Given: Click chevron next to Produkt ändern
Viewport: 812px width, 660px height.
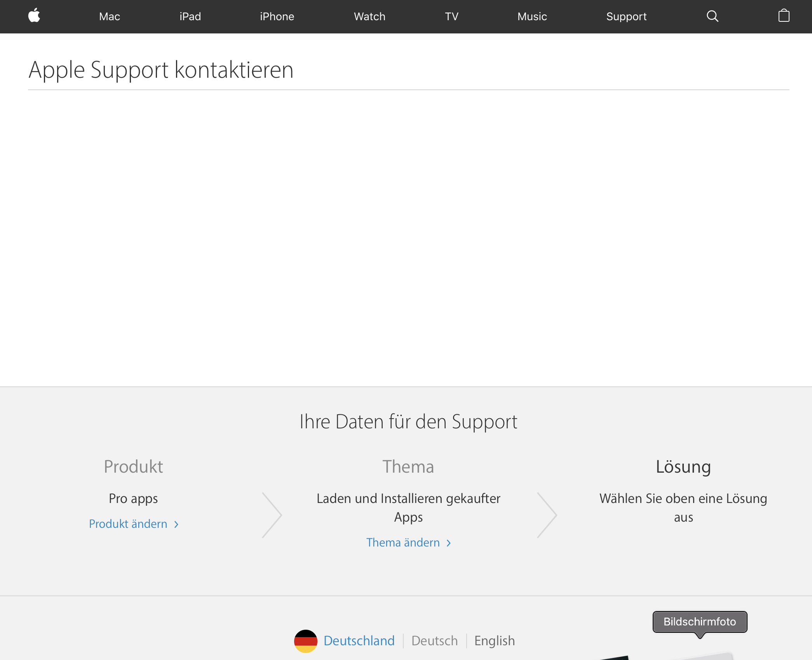Looking at the screenshot, I should (x=176, y=524).
